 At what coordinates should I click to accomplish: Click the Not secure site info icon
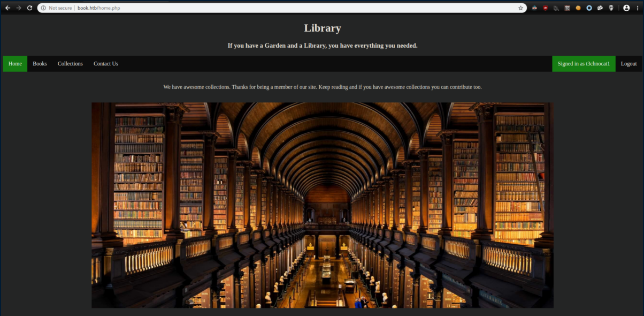[43, 8]
